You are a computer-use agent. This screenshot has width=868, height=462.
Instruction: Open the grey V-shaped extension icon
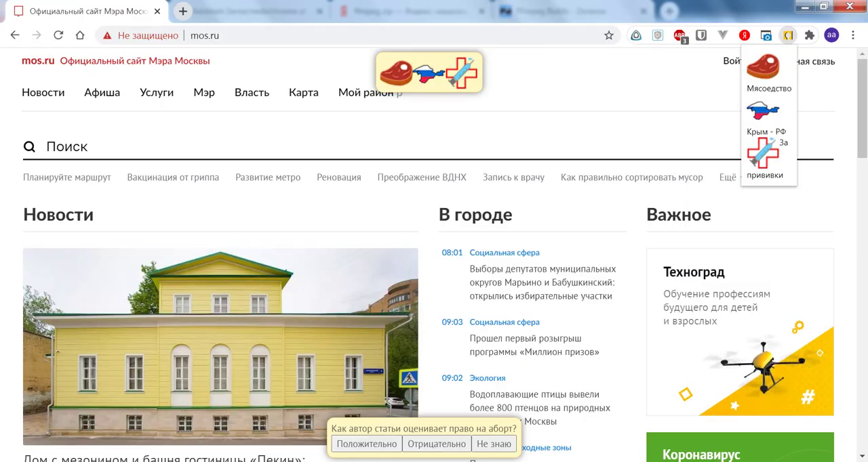723,35
